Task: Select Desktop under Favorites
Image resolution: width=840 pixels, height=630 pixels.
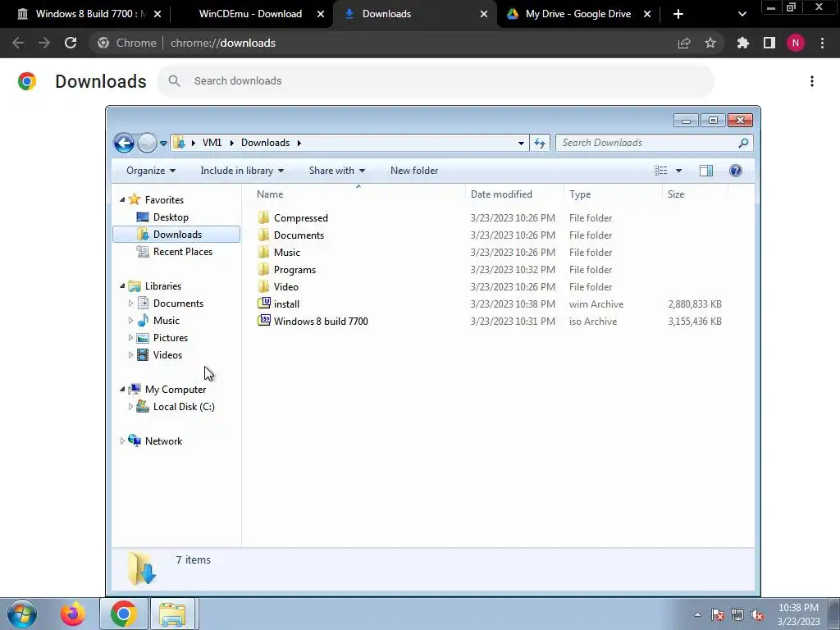Action: point(171,217)
